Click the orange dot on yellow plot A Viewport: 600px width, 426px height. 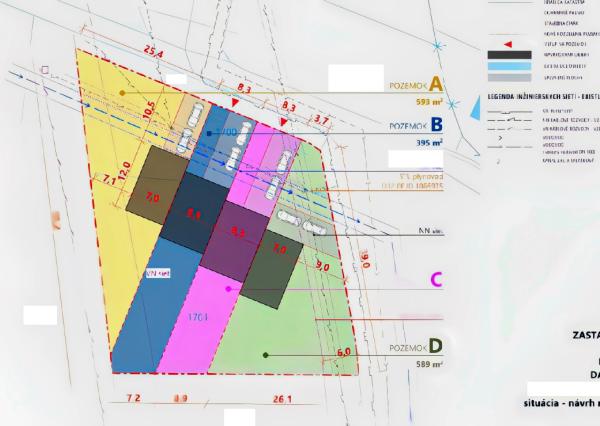point(122,92)
